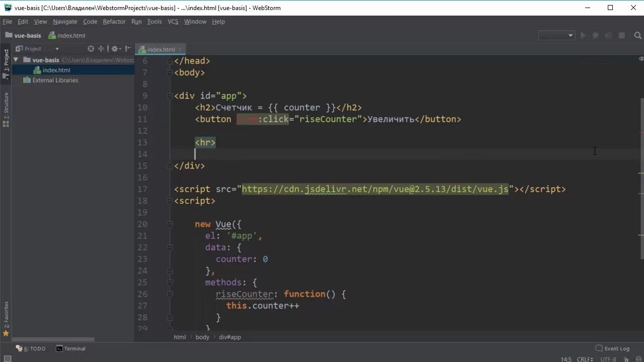The height and width of the screenshot is (362, 644).
Task: Click the run with coverage icon
Action: [x=609, y=35]
